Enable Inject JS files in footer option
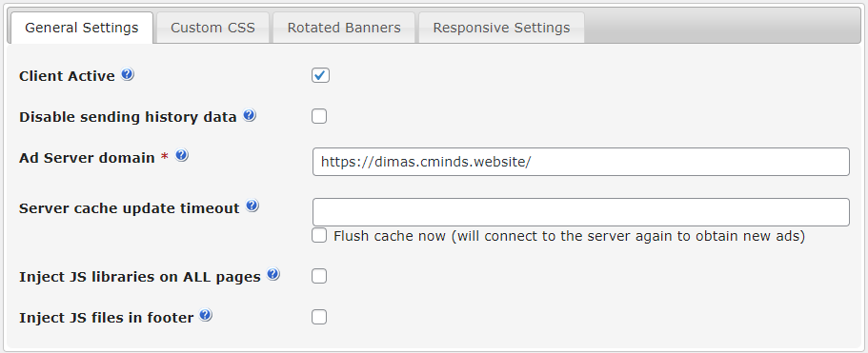This screenshot has width=868, height=353. [319, 317]
